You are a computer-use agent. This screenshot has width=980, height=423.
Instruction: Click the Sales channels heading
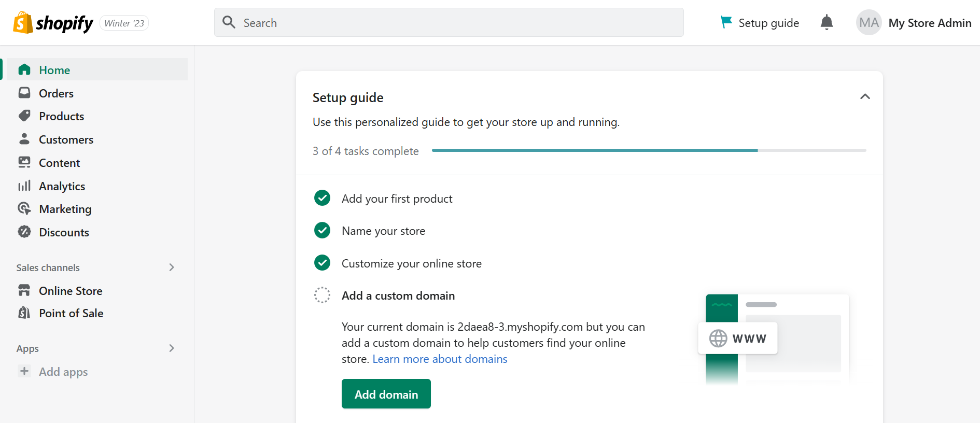(x=48, y=267)
